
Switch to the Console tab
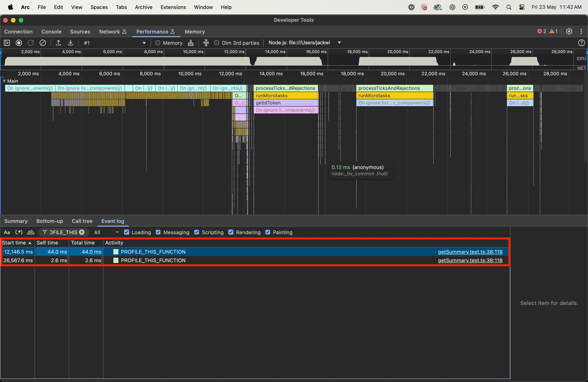(x=51, y=32)
